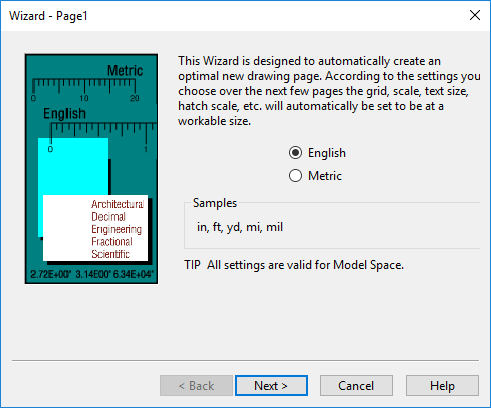The height and width of the screenshot is (408, 491).
Task: Close the Wizard dialog window
Action: point(475,15)
